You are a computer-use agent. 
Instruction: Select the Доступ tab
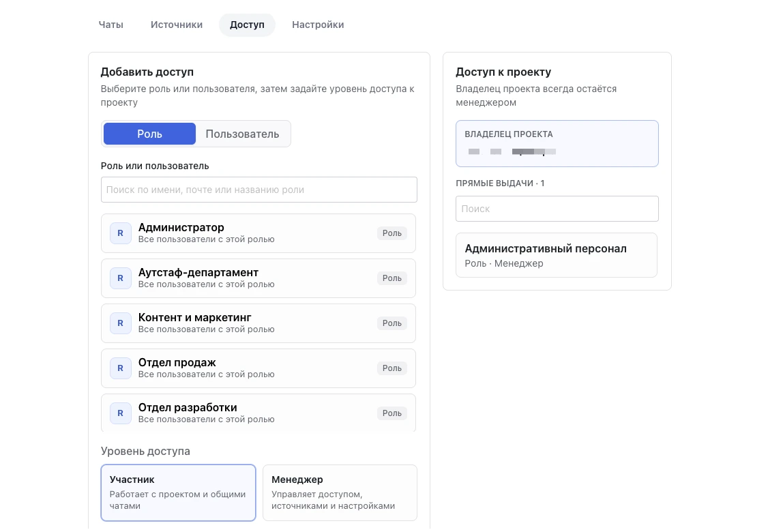click(247, 25)
